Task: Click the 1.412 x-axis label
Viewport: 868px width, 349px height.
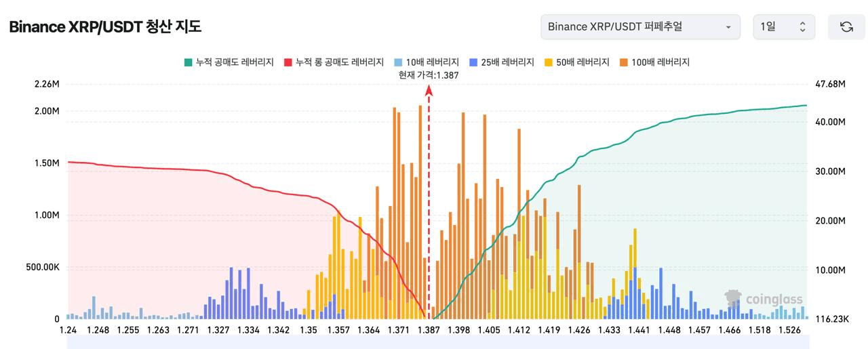Action: (518, 330)
